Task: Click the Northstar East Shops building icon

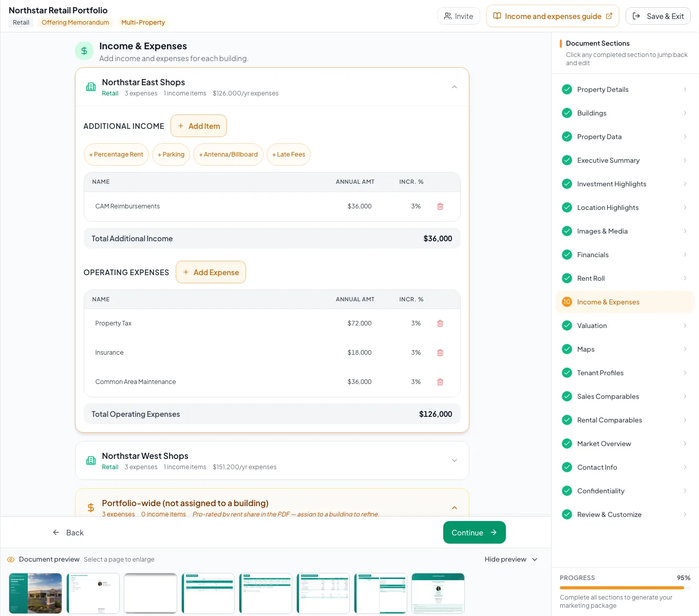Action: click(91, 87)
